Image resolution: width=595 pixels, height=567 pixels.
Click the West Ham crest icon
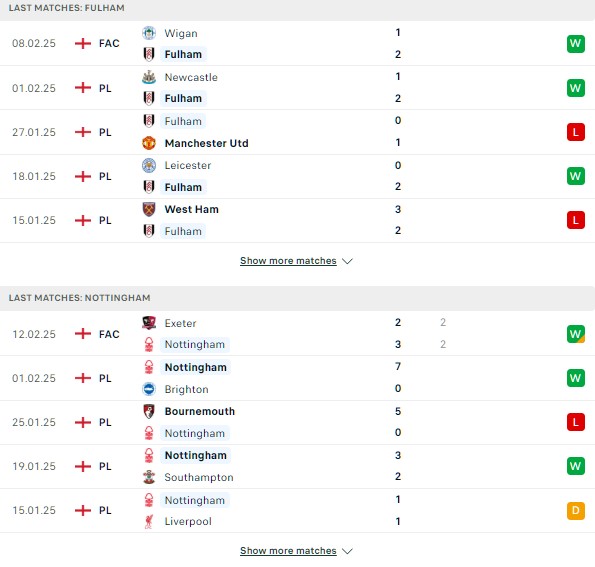[149, 209]
